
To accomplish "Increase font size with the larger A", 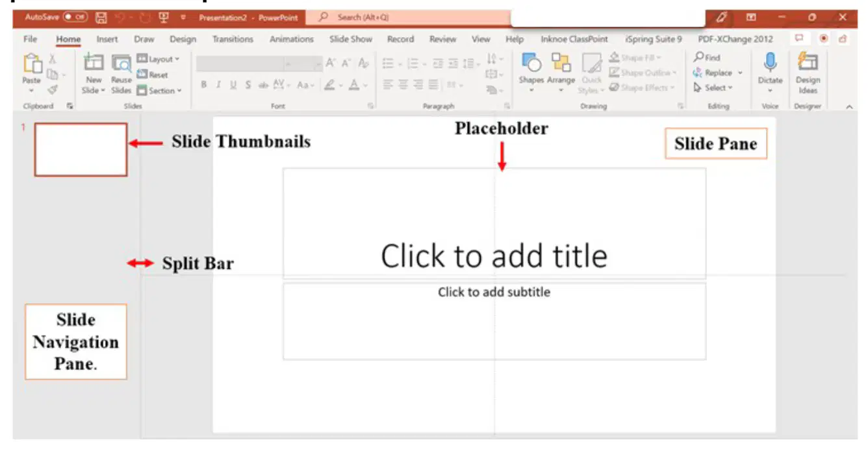I will [331, 64].
